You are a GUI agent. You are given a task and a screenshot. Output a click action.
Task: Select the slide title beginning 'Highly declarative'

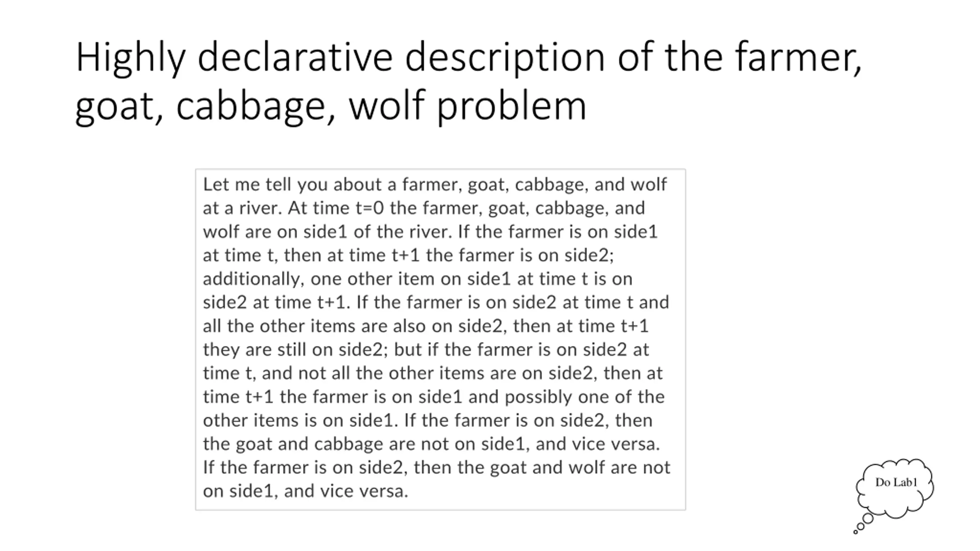(x=469, y=81)
